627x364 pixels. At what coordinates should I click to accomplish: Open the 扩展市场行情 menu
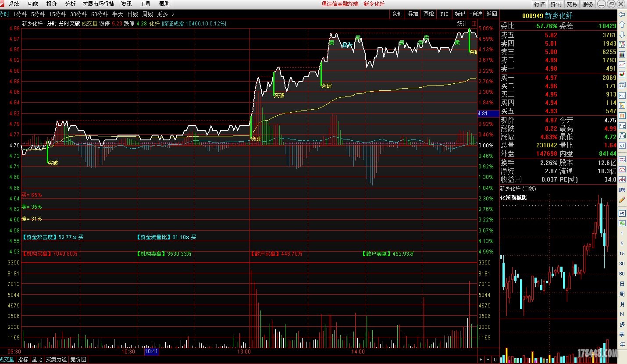coord(98,4)
